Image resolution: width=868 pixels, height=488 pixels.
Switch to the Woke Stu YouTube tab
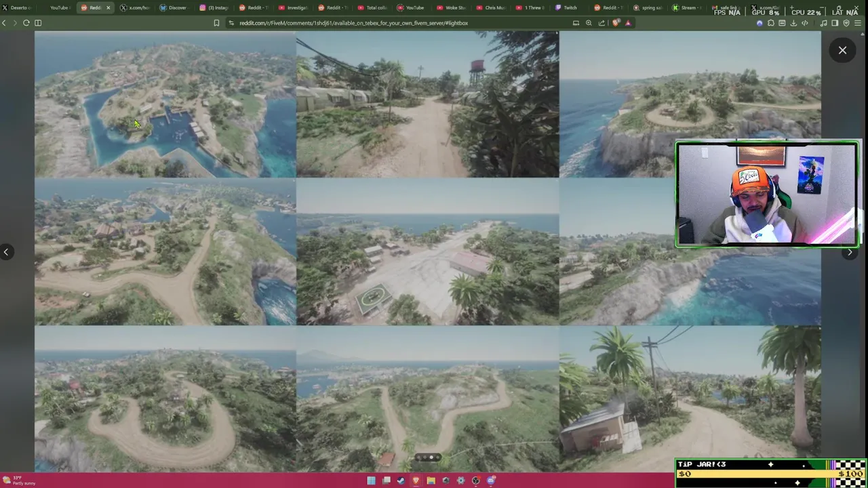451,7
